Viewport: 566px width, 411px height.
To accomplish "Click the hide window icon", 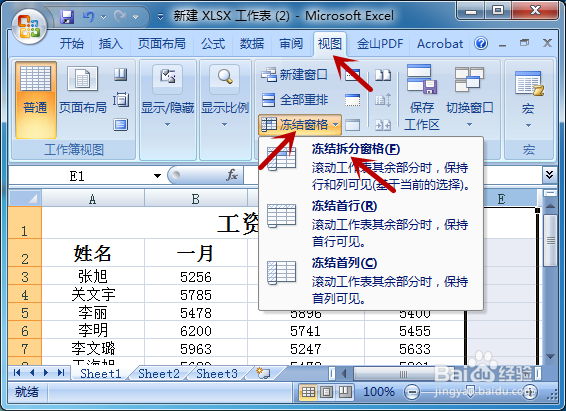I will pos(352,100).
